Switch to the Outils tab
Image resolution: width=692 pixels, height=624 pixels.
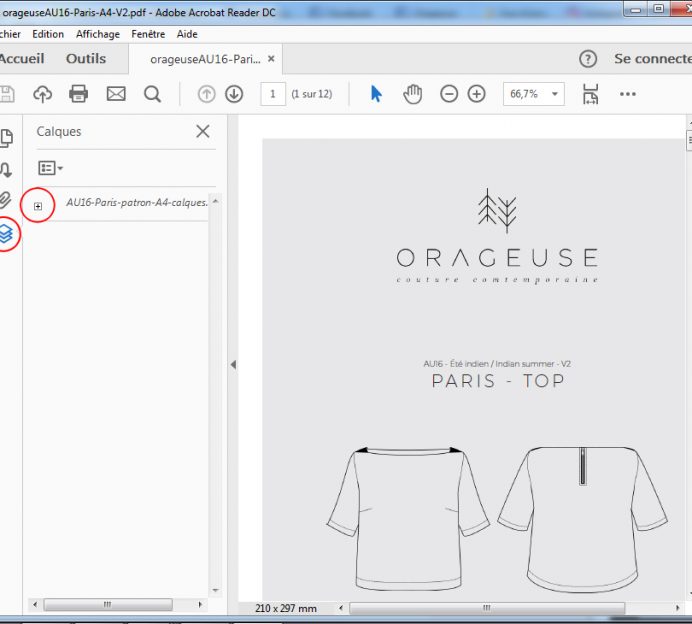point(86,59)
